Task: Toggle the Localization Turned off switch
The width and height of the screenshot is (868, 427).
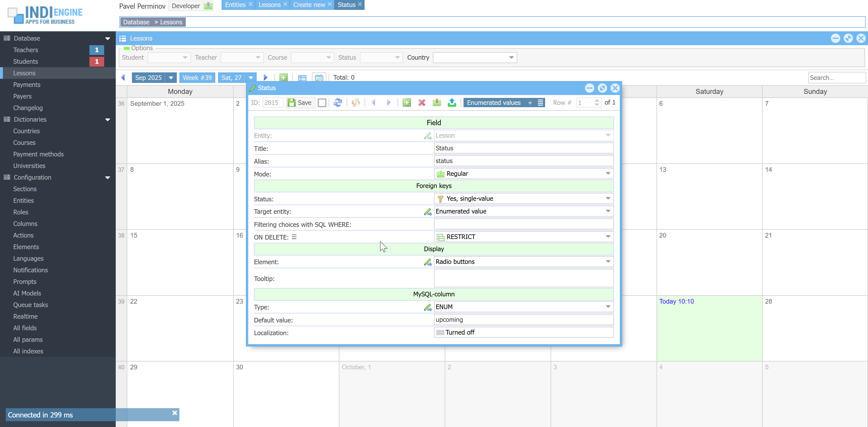Action: click(440, 333)
